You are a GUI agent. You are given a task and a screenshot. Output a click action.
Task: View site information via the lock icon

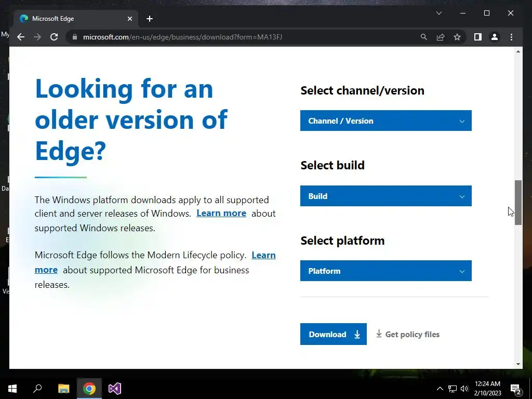click(75, 37)
